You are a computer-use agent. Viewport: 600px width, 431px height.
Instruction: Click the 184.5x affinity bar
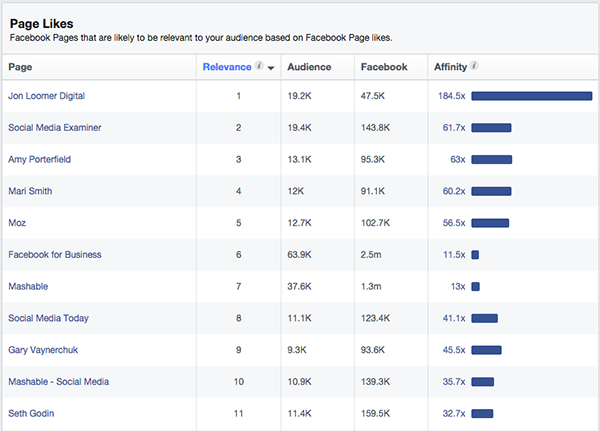pyautogui.click(x=532, y=96)
